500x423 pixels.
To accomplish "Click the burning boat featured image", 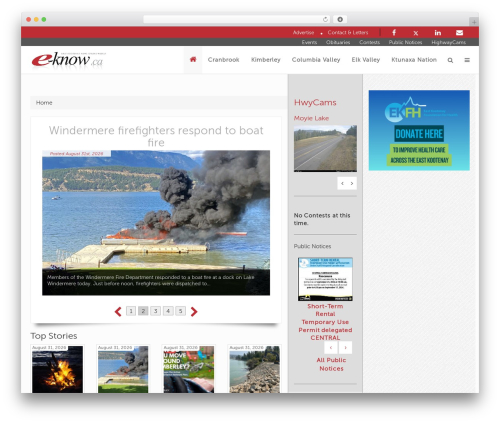I will [x=156, y=223].
